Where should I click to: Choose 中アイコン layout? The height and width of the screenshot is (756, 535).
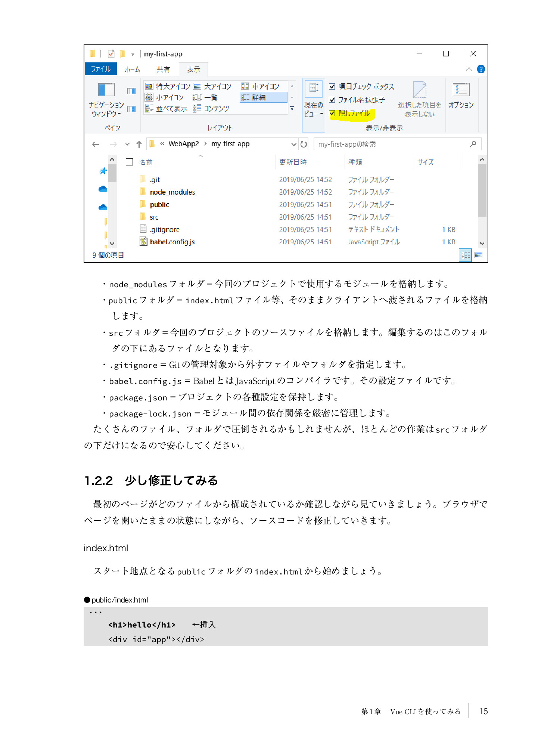(260, 86)
